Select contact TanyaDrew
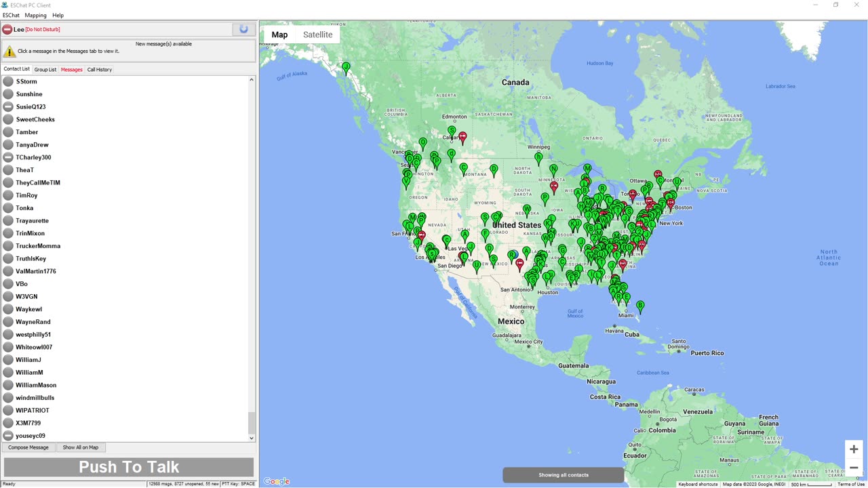 (32, 145)
